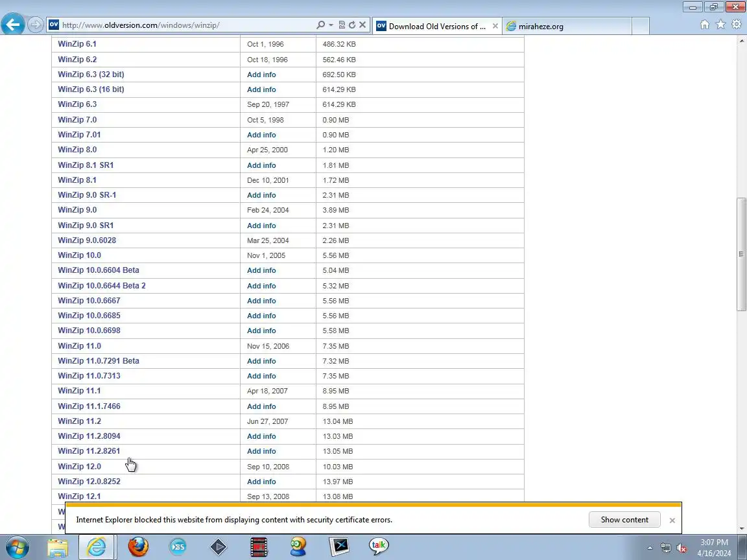Click the scrollbar down arrow
This screenshot has width=747, height=560.
pos(741,528)
